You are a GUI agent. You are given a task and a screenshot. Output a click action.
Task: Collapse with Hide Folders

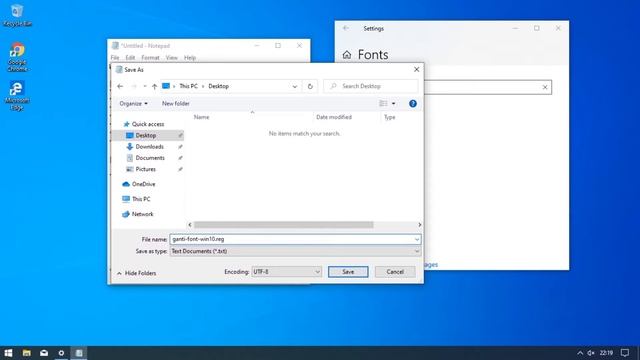(x=136, y=273)
